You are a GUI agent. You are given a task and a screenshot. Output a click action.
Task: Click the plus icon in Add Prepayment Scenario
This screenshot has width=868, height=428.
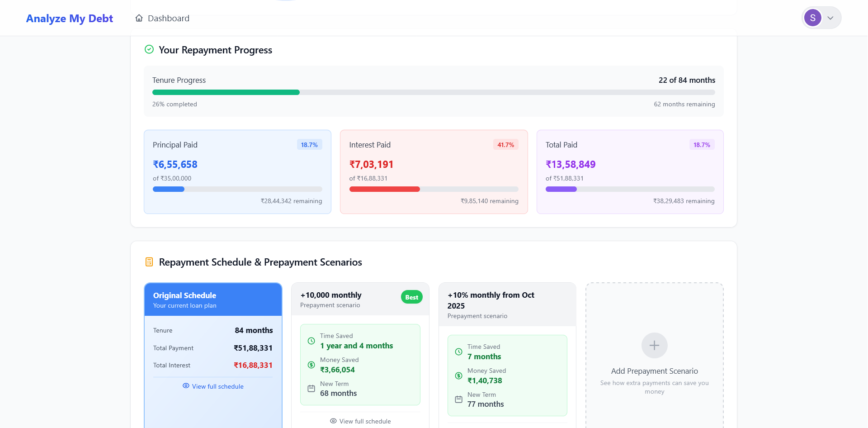click(x=654, y=345)
